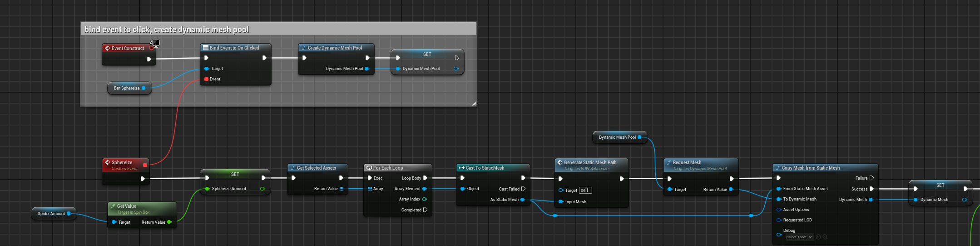Viewport: 980px width, 246px height.
Task: Select the Btn Sphereize variable node
Action: [127, 88]
